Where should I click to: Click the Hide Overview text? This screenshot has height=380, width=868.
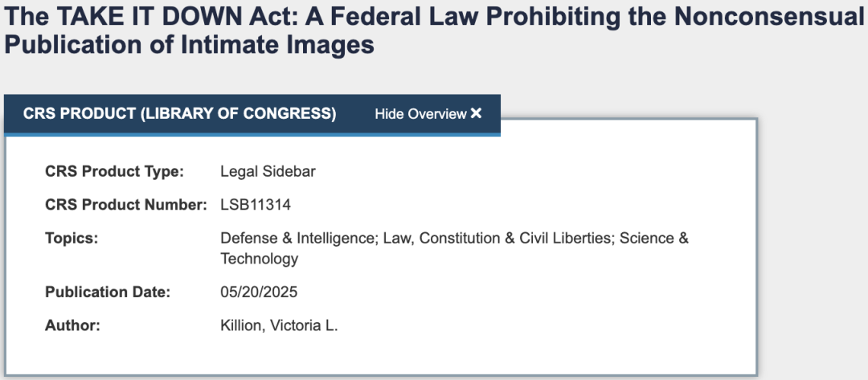(x=420, y=114)
